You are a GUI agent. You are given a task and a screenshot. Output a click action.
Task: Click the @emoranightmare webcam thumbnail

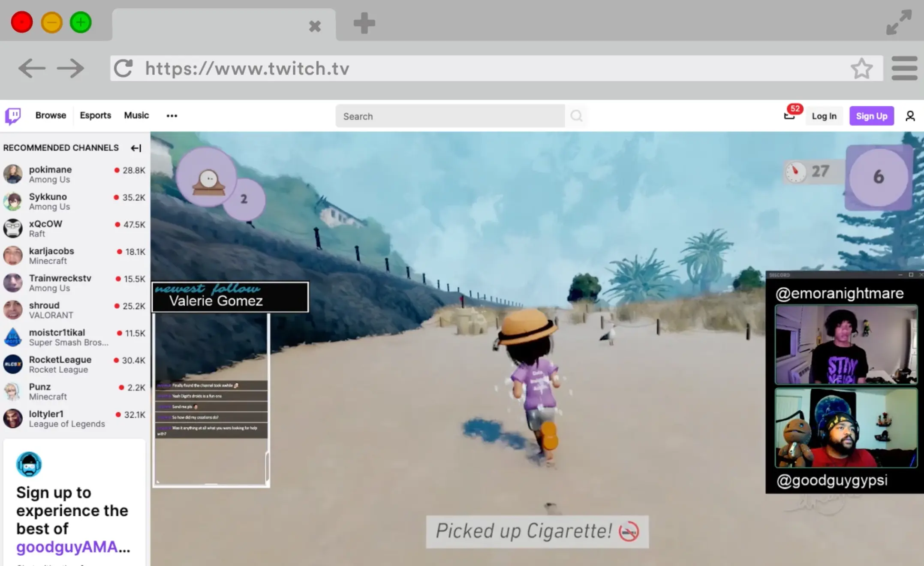(x=846, y=344)
